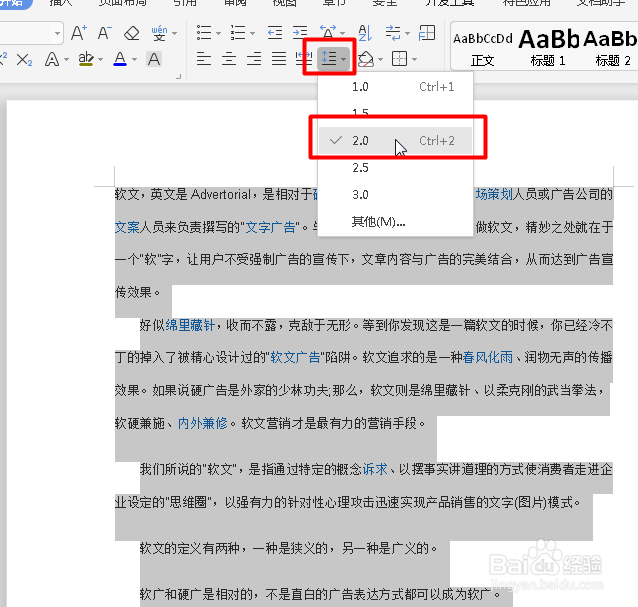This screenshot has height=607, width=638.
Task: Open the 文字广告 hyperlink
Action: pos(271,227)
